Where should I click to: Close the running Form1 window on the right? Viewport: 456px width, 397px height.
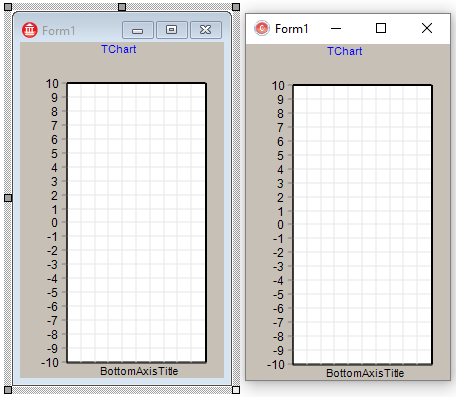tap(427, 29)
